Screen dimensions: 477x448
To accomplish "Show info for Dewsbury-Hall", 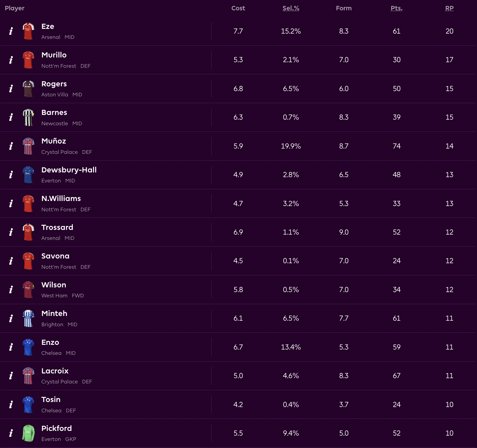I will coord(11,175).
